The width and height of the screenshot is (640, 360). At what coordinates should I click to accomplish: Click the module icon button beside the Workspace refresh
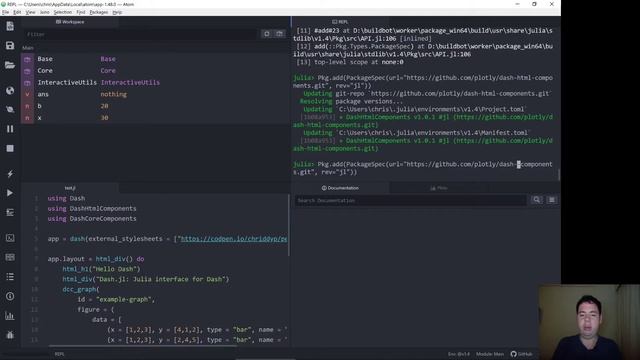pyautogui.click(x=280, y=33)
